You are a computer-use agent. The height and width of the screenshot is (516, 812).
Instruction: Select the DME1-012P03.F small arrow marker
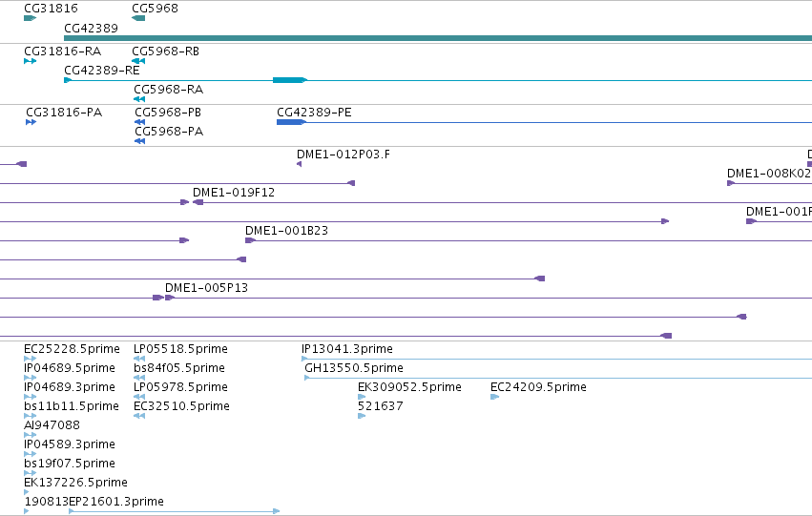click(x=299, y=164)
